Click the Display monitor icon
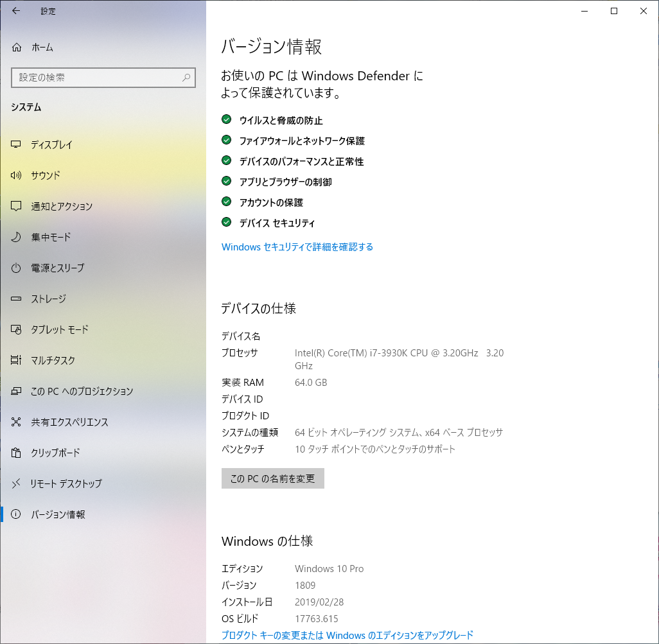Image resolution: width=659 pixels, height=644 pixels. click(x=16, y=144)
